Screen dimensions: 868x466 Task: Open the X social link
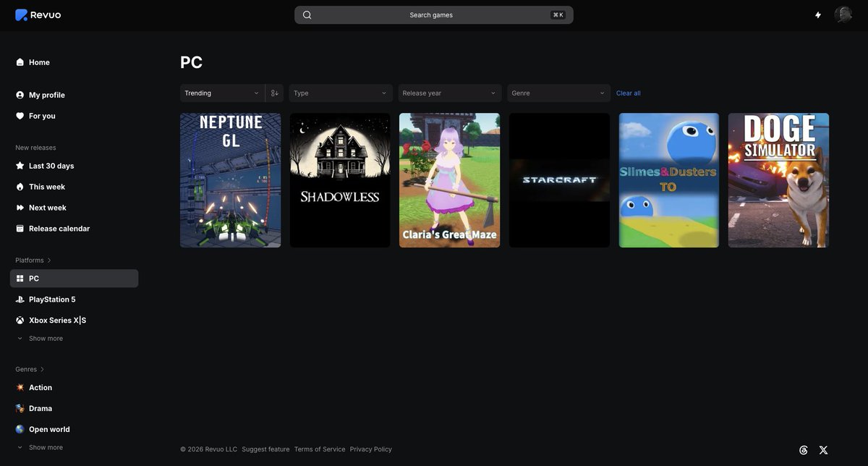[823, 450]
